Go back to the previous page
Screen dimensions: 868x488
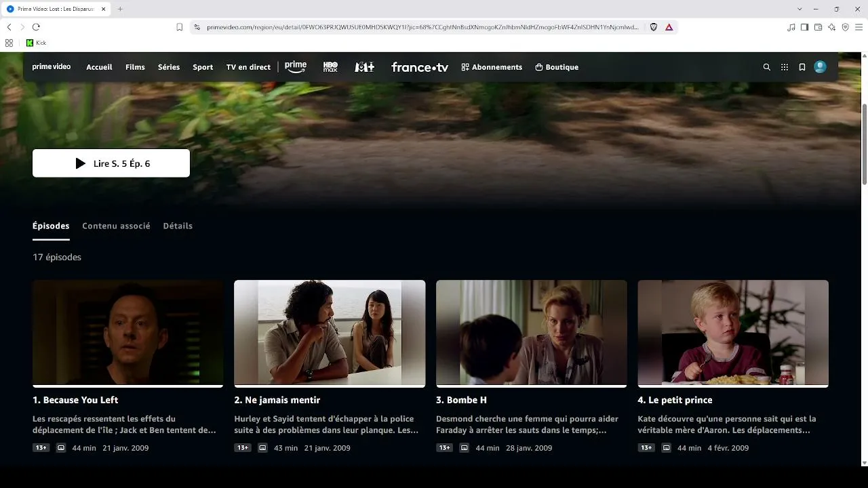[x=9, y=27]
